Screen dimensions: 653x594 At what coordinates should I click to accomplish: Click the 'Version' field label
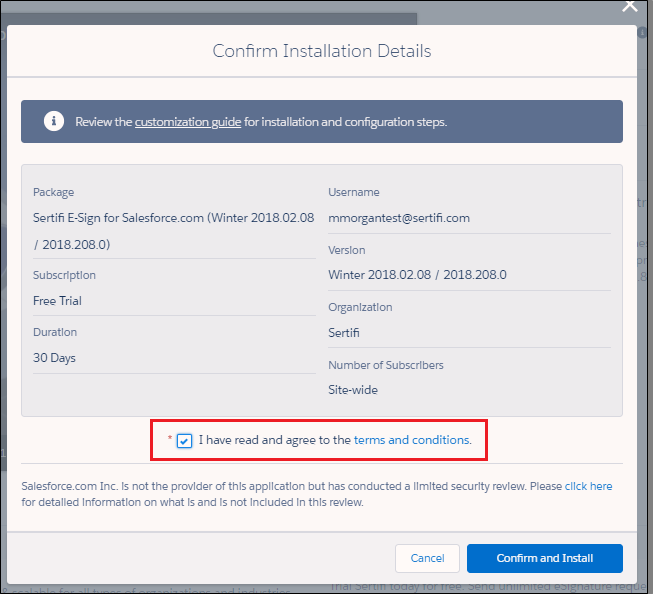coord(346,250)
